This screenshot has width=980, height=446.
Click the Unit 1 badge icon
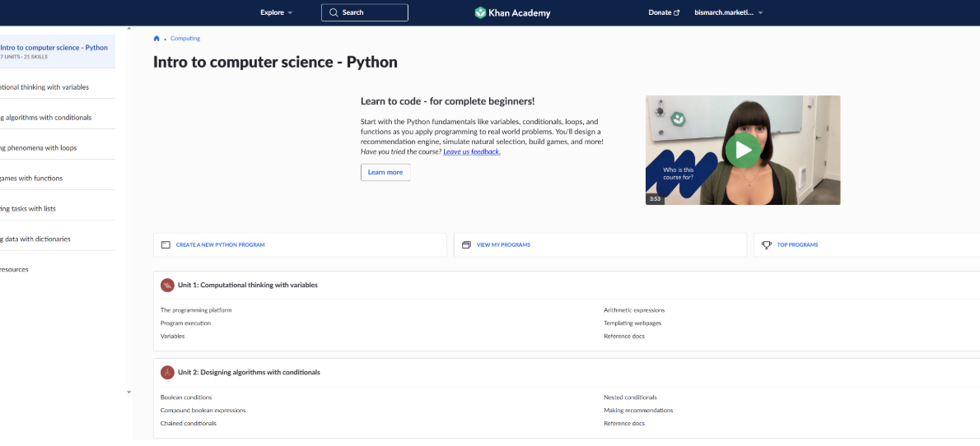167,285
